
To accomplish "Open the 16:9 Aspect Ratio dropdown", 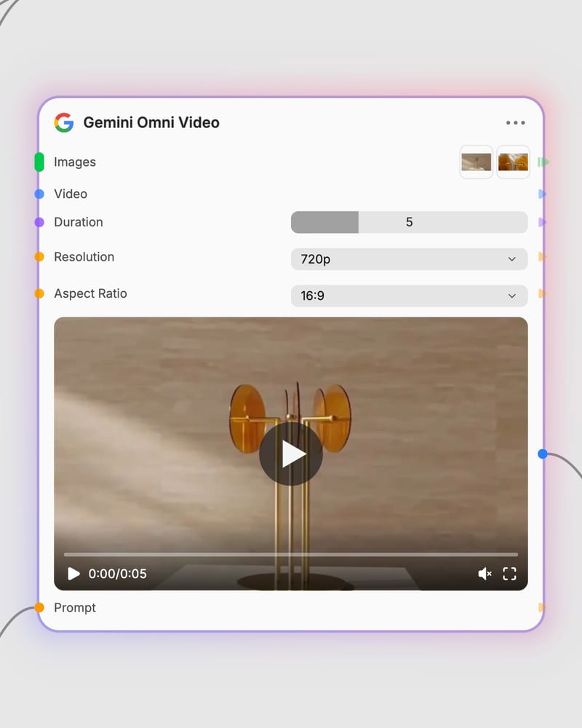I will click(x=409, y=296).
